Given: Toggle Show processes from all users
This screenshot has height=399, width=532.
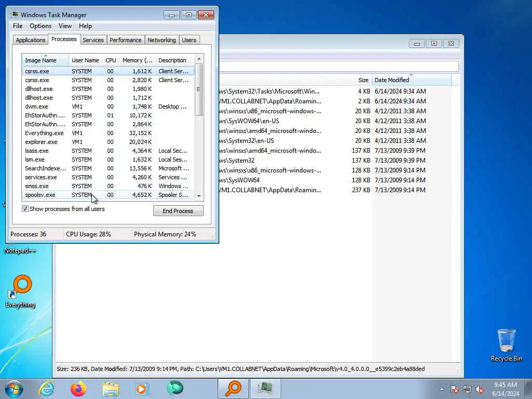Looking at the screenshot, I should tap(25, 209).
